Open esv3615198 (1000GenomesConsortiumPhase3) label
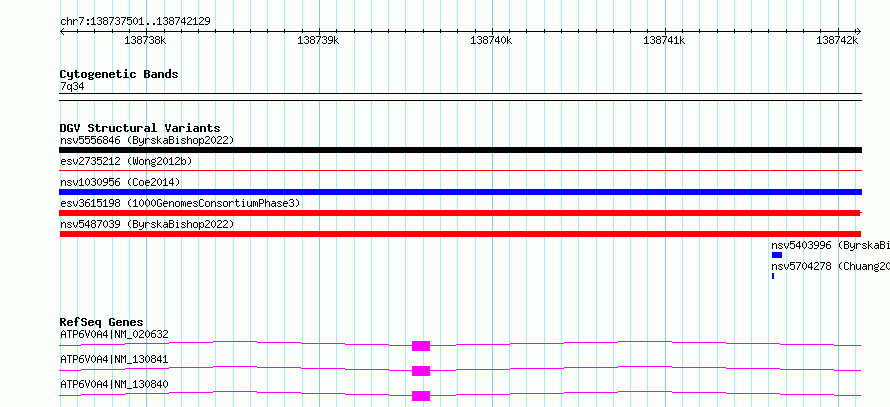 180,203
